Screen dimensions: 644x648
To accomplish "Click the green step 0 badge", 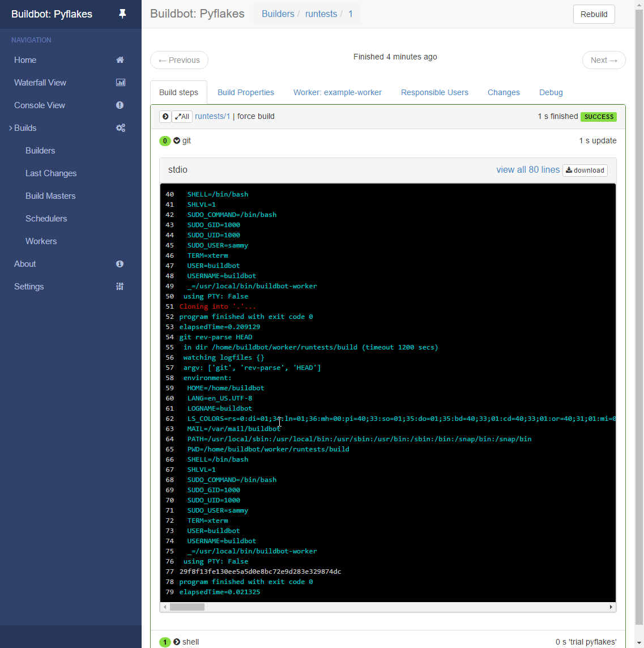I will pos(165,141).
